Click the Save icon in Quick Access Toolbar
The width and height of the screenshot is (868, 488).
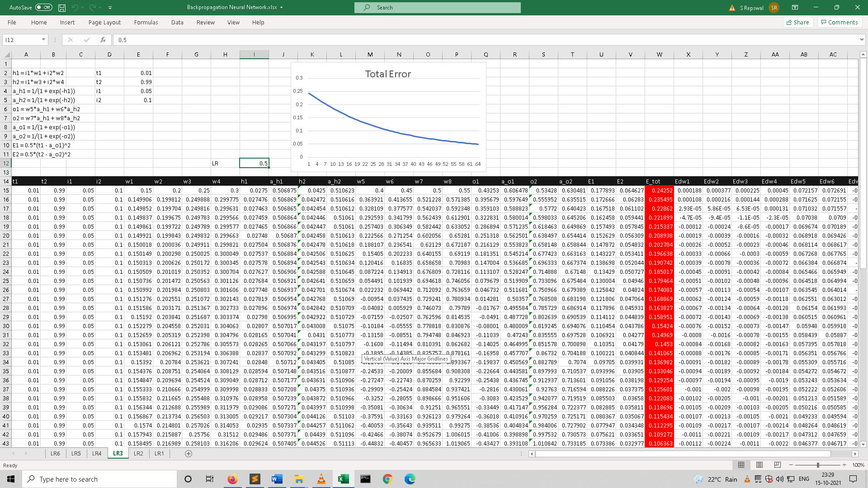click(x=61, y=7)
